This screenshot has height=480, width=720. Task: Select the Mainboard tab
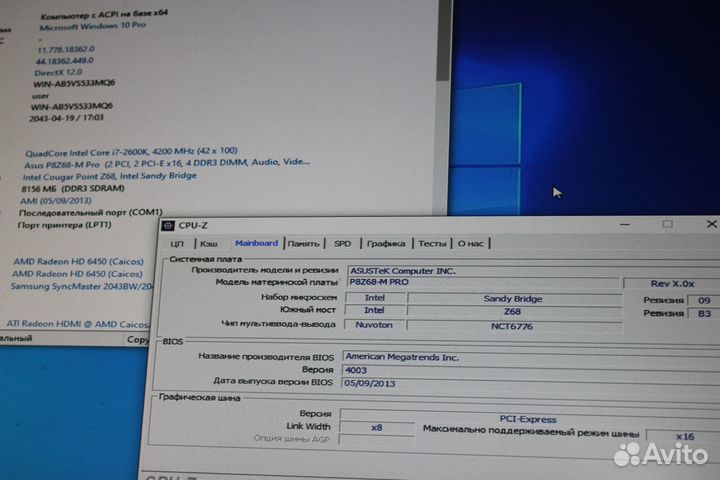point(256,243)
